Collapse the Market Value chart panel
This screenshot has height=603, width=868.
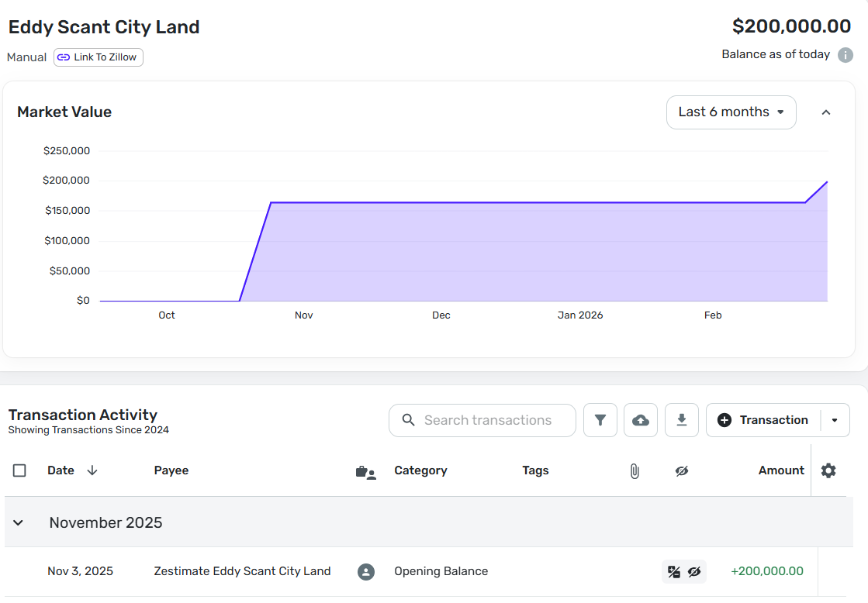(826, 112)
